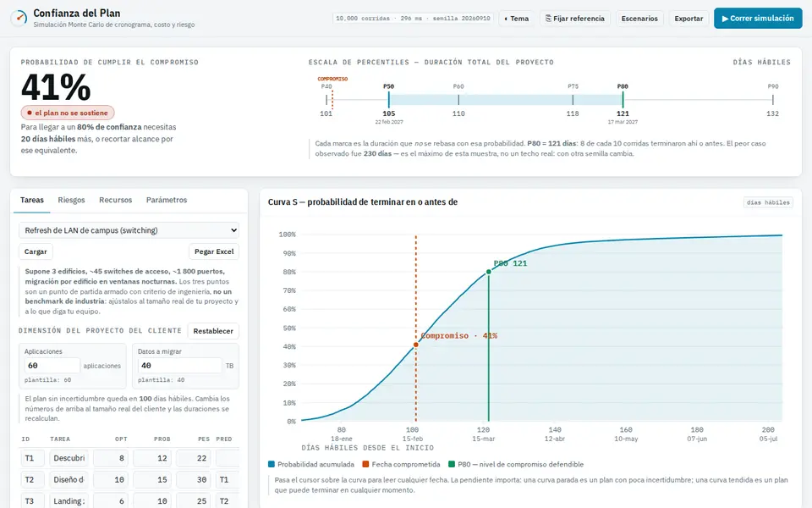Click T1 pessimistic value 22
The height and width of the screenshot is (508, 812).
[x=194, y=458]
